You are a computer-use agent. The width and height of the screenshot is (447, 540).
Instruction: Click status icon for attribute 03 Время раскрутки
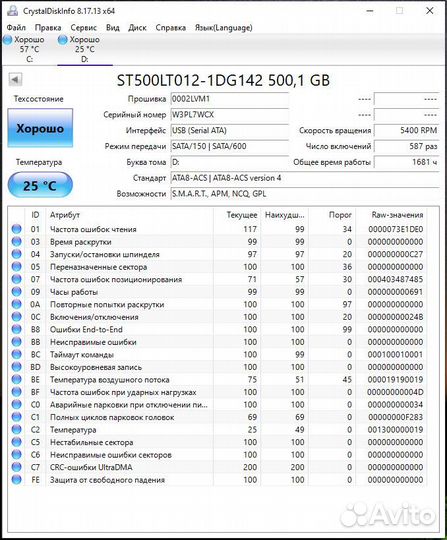point(16,241)
